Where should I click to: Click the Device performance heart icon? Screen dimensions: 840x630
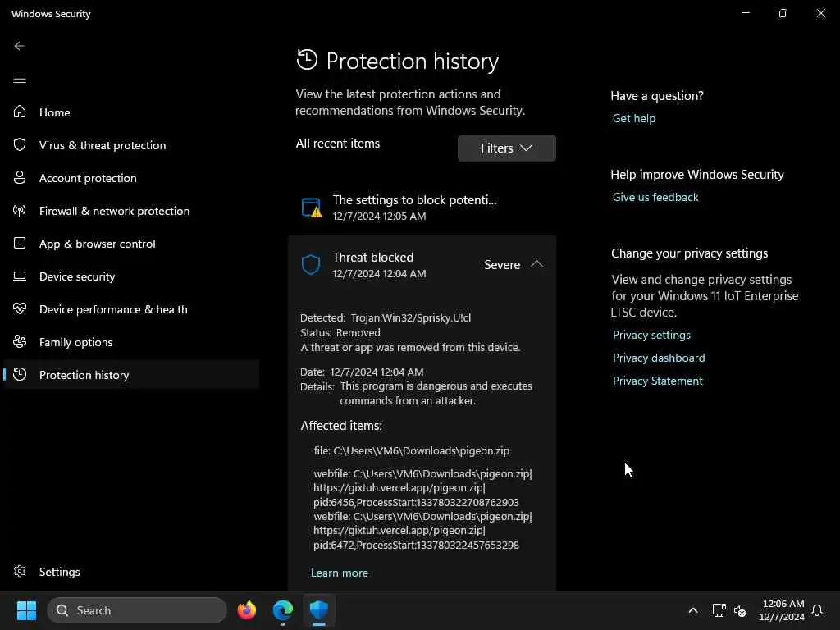(x=20, y=308)
